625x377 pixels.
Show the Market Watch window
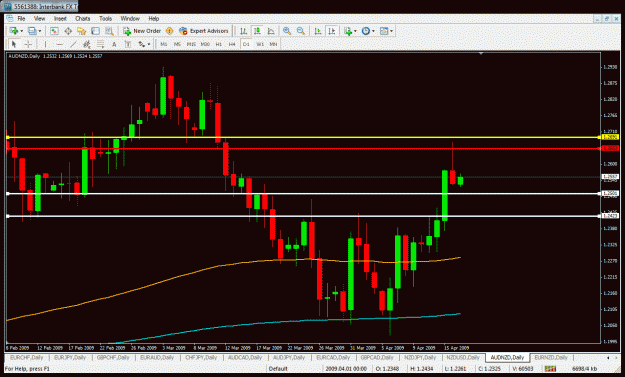54,31
